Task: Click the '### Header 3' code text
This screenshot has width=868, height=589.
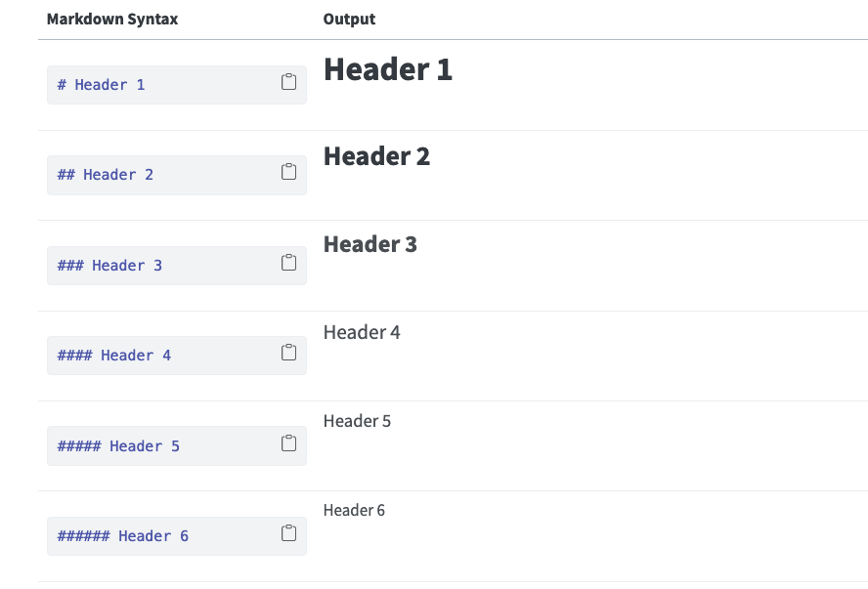Action: point(109,266)
